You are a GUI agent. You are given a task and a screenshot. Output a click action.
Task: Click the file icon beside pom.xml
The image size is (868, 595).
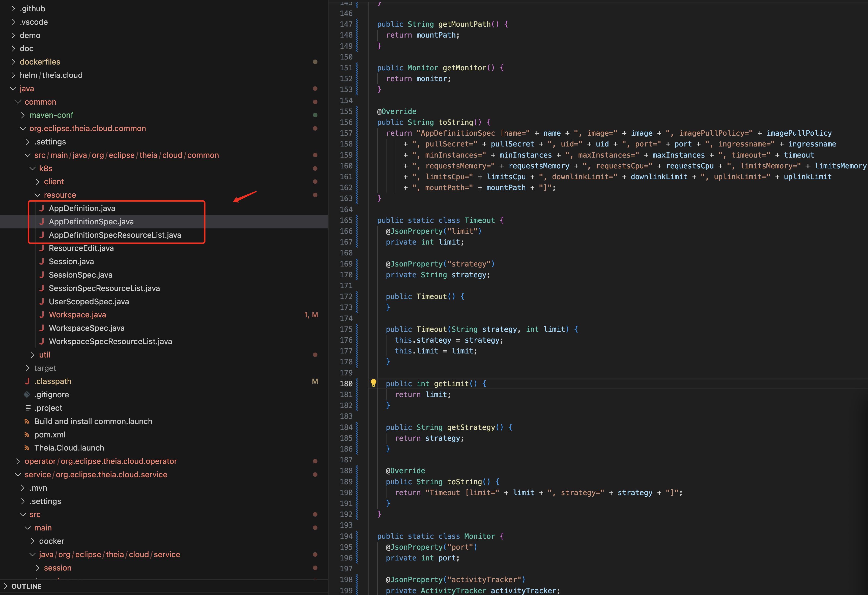point(27,434)
